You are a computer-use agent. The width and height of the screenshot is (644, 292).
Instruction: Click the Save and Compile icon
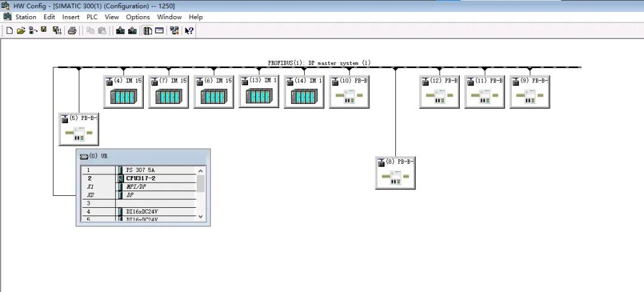tap(57, 30)
